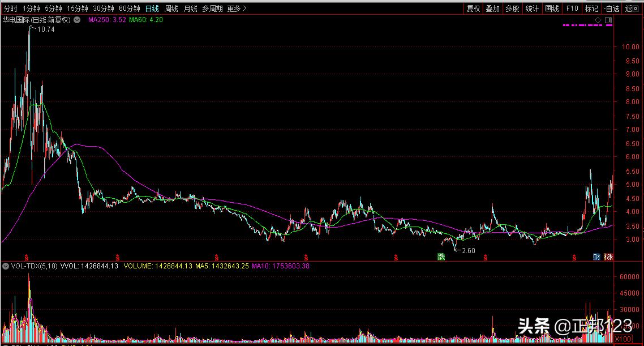
Task: Select the 日线 daily chart tab
Action: [152, 8]
